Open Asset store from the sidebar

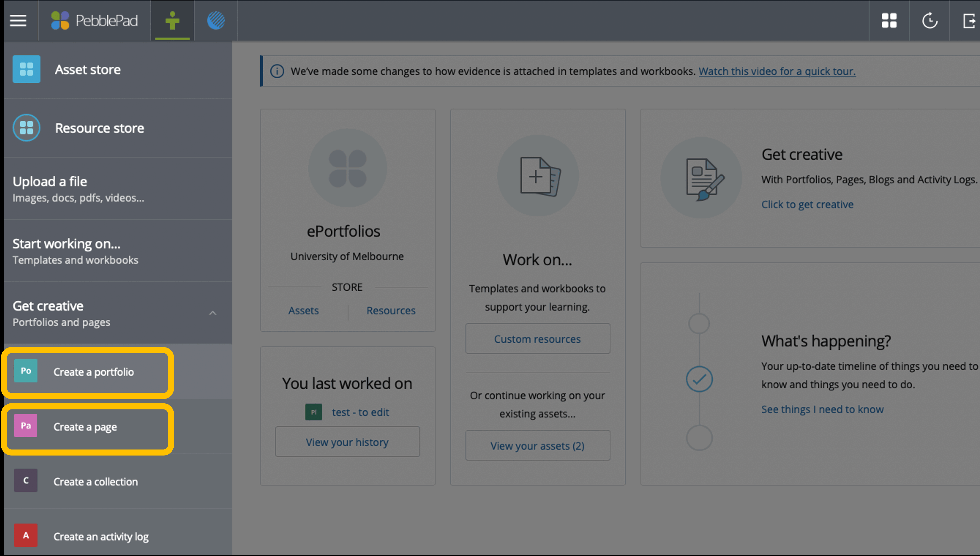click(118, 70)
